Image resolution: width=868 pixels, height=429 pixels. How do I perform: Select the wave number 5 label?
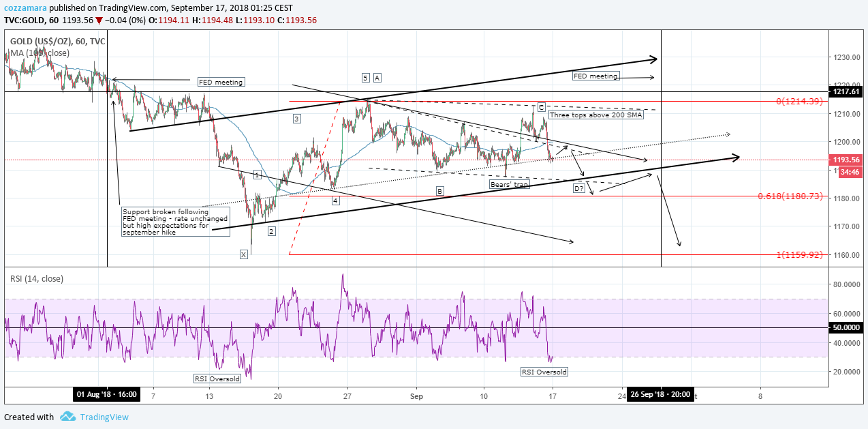(x=366, y=77)
